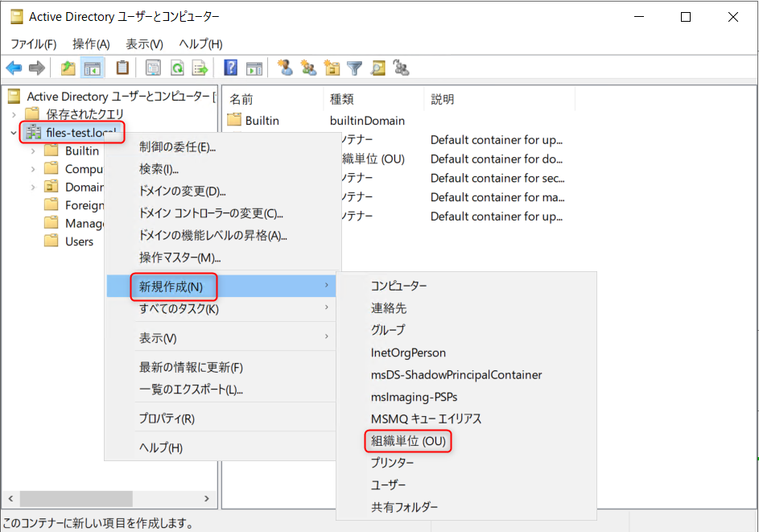
Task: Click the forward navigation arrow
Action: point(36,68)
